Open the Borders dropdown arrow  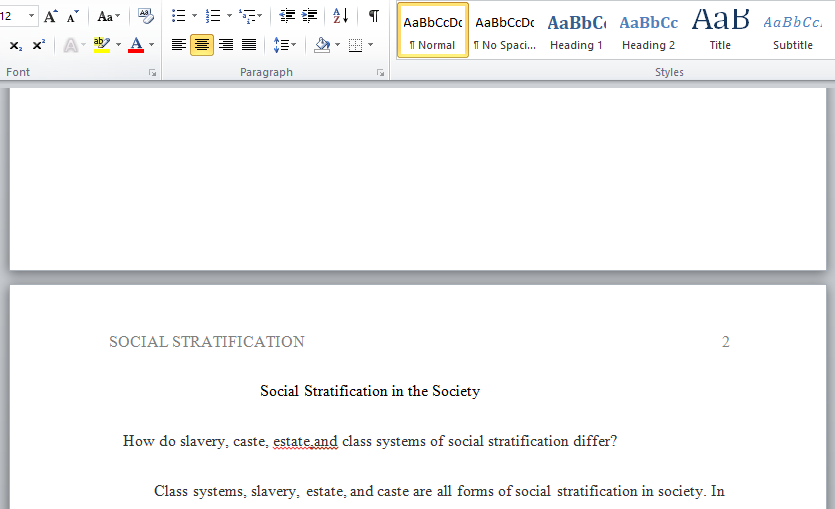click(371, 45)
